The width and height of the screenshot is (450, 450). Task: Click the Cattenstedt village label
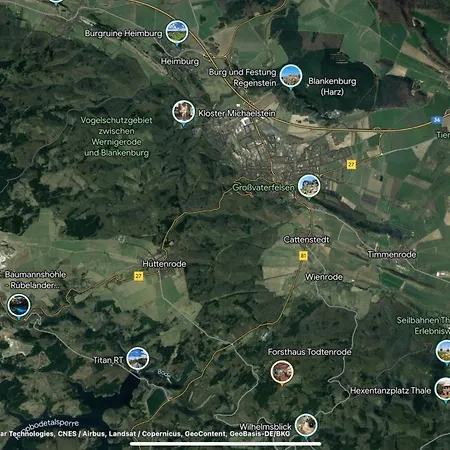[306, 240]
